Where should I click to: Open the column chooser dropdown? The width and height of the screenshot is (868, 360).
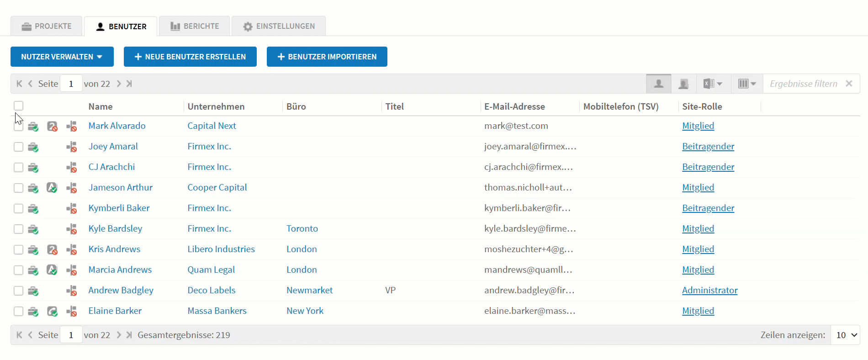(747, 84)
